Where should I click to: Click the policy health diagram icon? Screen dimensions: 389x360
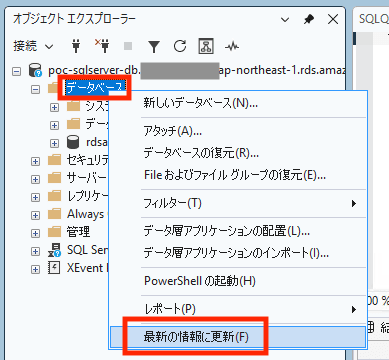pos(206,46)
